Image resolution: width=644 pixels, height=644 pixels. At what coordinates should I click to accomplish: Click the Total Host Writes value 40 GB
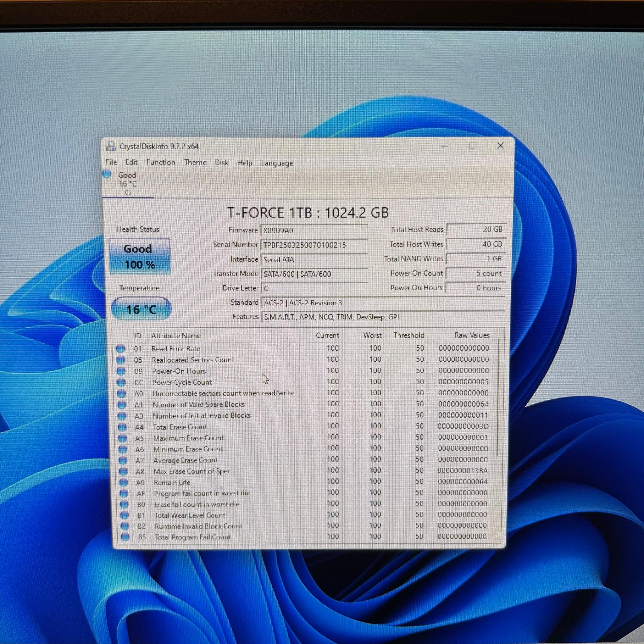[x=476, y=244]
